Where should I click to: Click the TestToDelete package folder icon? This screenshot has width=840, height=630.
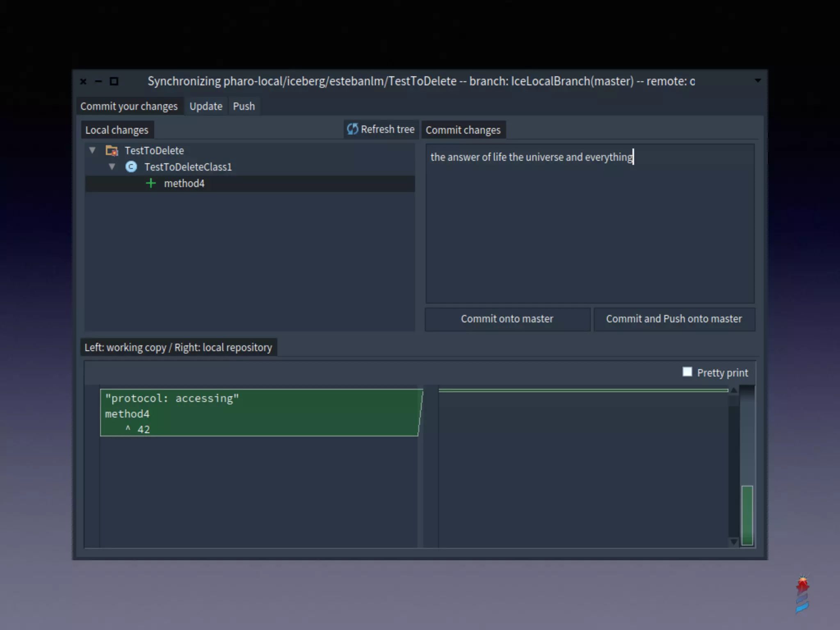click(112, 151)
